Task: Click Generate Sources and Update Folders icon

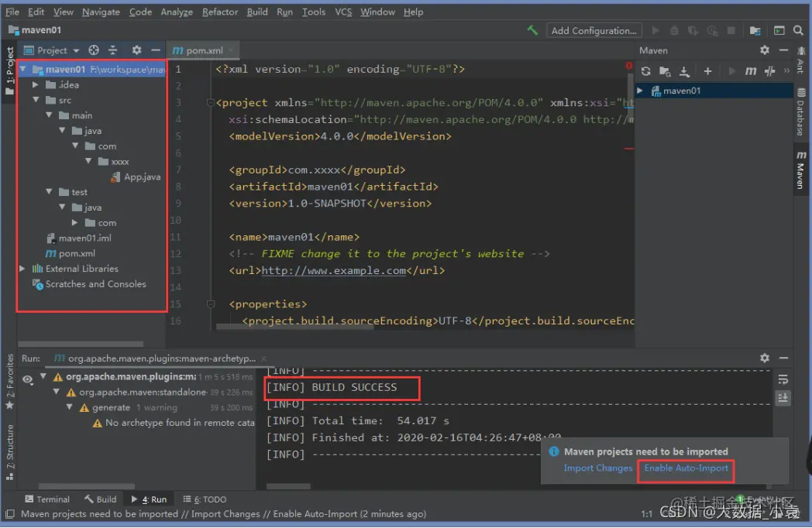Action: (665, 71)
